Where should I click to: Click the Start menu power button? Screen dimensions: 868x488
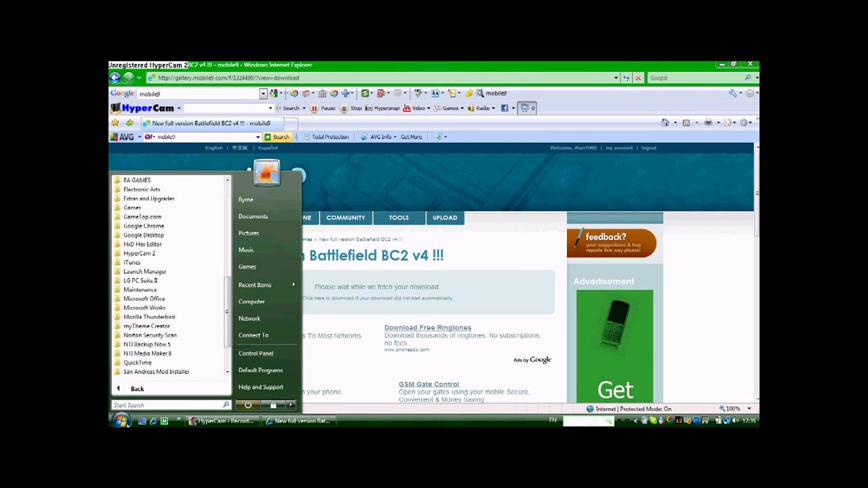click(x=248, y=405)
